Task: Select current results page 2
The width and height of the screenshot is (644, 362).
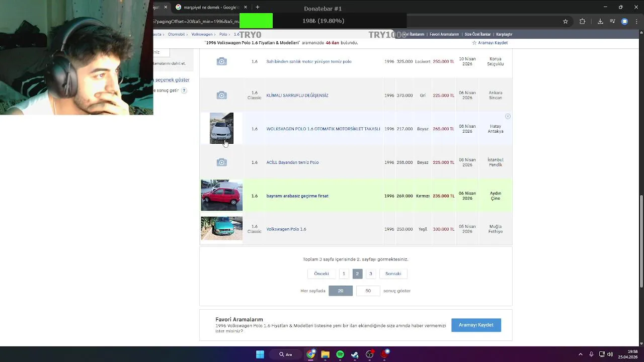Action: tap(357, 274)
